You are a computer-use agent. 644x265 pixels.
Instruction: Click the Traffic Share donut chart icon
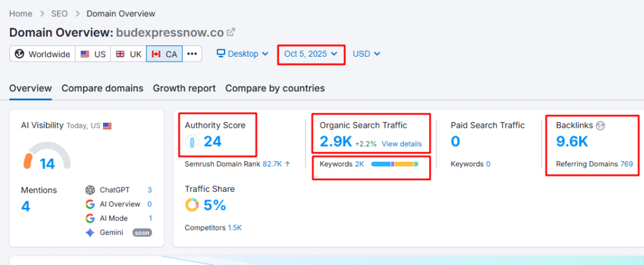pos(192,205)
